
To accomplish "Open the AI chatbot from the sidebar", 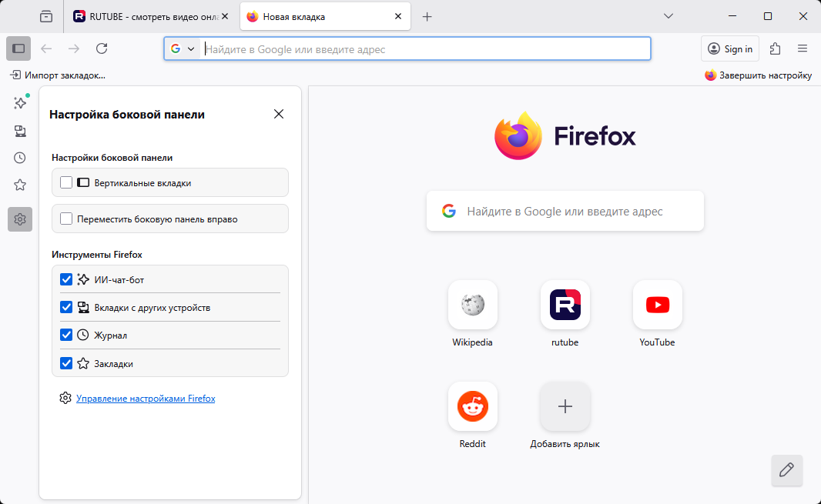I will pyautogui.click(x=20, y=102).
